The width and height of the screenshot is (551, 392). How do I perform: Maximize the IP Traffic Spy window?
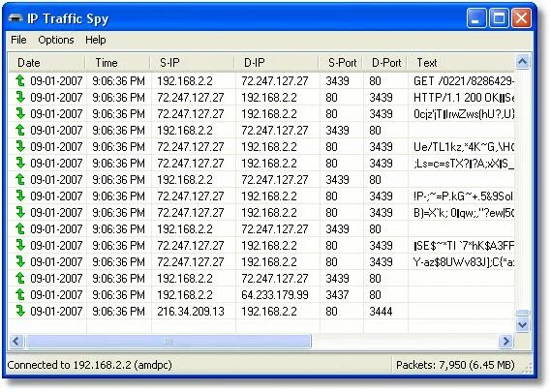click(x=499, y=18)
